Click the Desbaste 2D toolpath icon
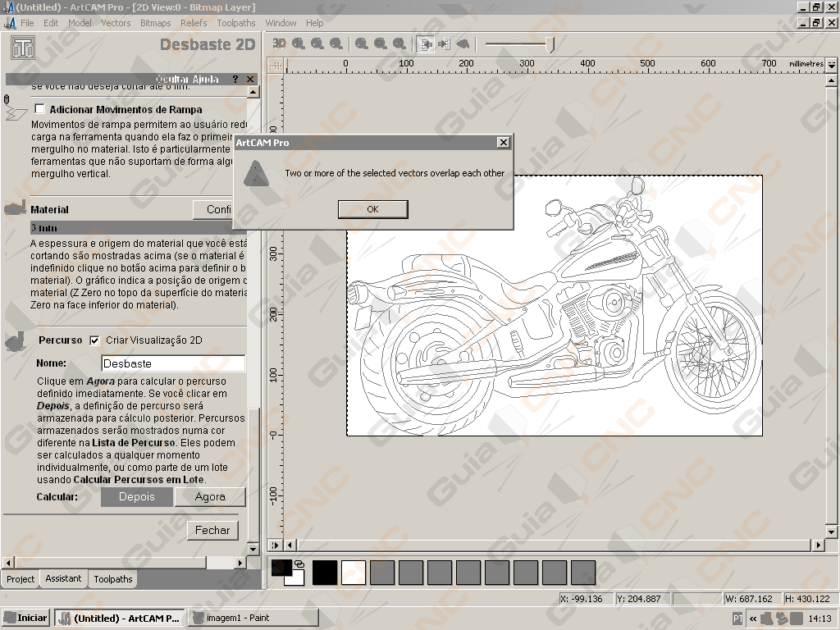This screenshot has height=630, width=840. (x=23, y=48)
